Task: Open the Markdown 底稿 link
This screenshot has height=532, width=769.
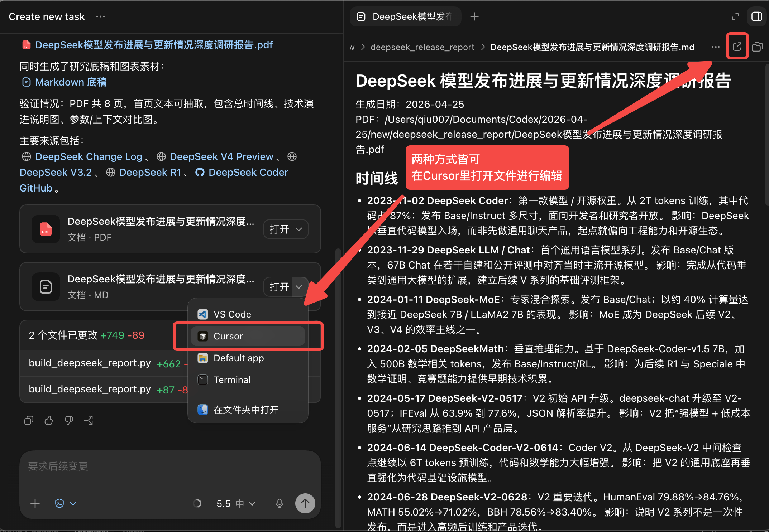Action: point(65,82)
